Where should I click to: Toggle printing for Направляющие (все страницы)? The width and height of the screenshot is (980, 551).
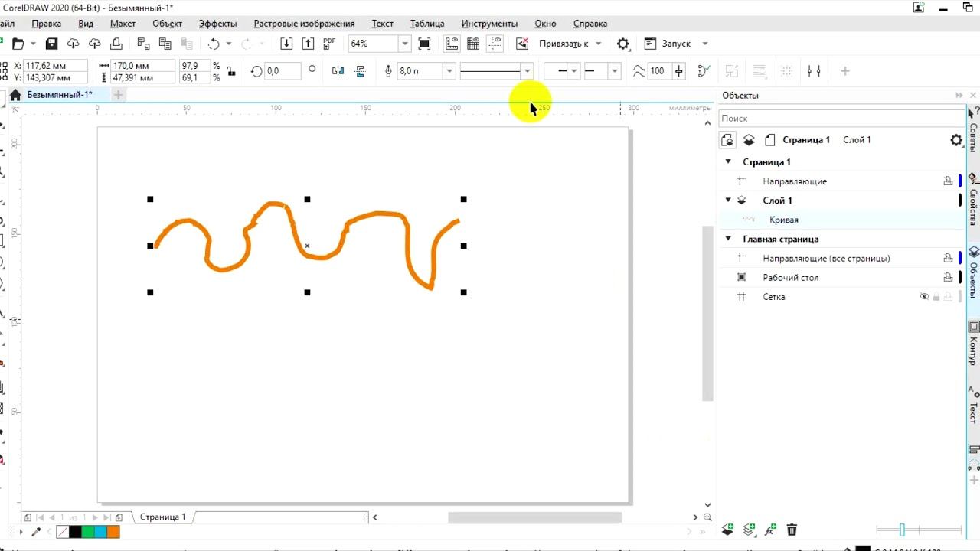click(948, 258)
